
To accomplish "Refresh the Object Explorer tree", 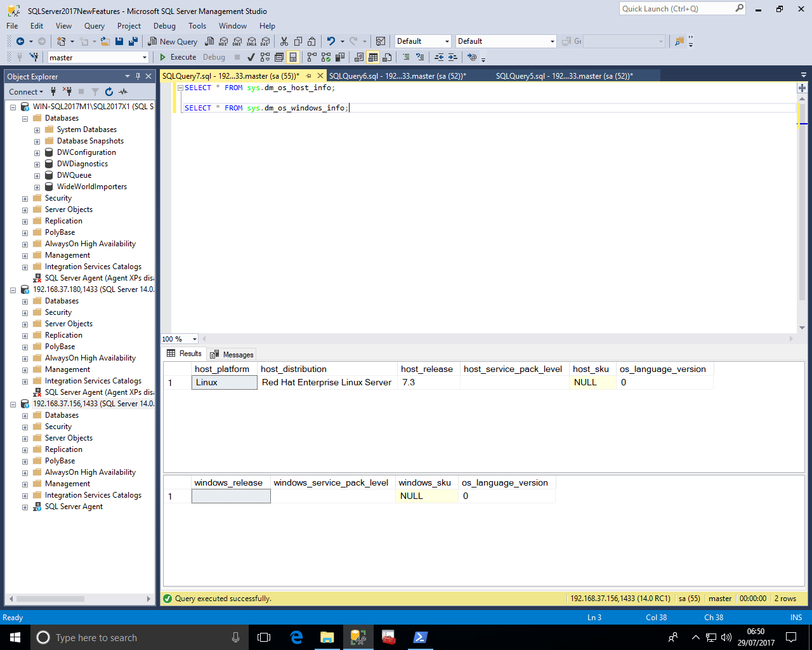I will 109,92.
